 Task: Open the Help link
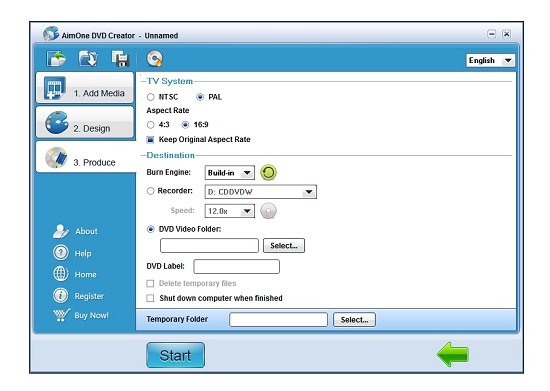pos(83,253)
